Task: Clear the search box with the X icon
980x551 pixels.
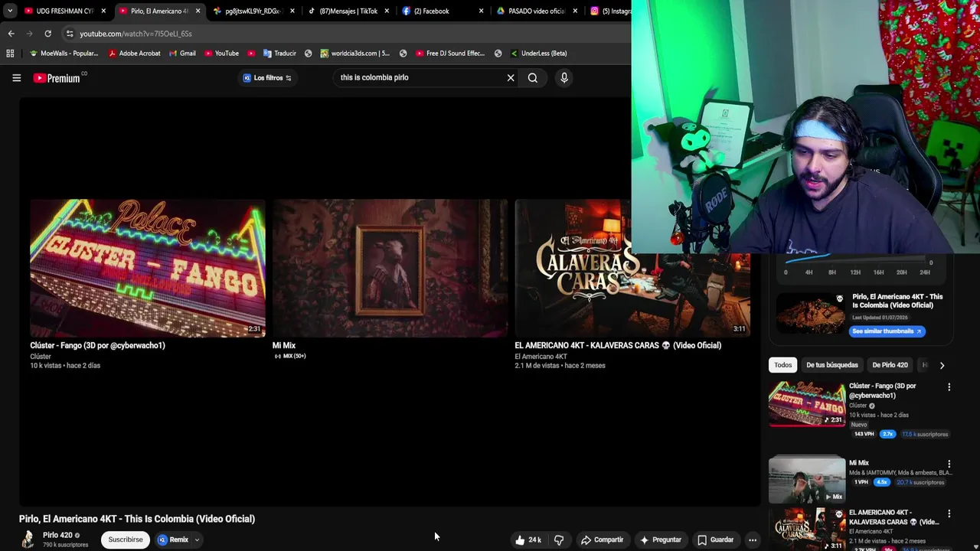Action: point(511,77)
